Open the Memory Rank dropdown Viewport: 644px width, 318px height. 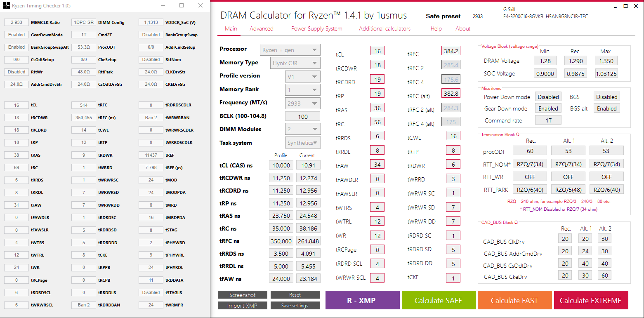click(302, 90)
